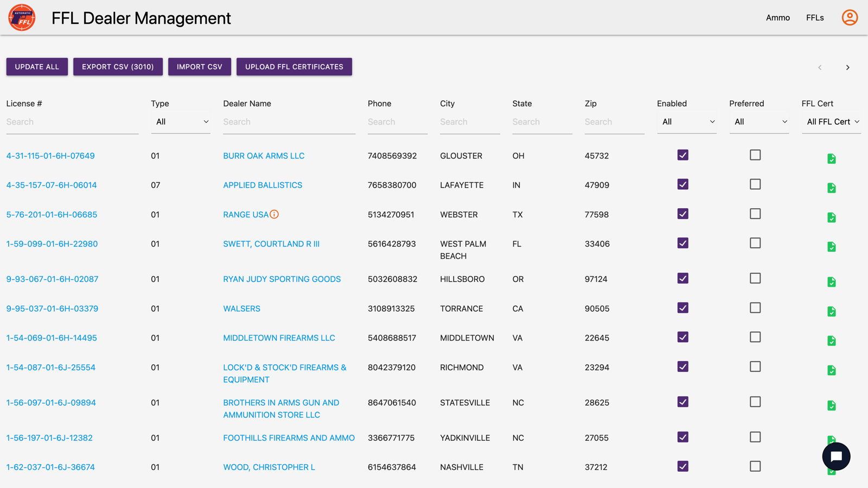Image resolution: width=868 pixels, height=488 pixels.
Task: Go to FFLs in top navigation
Action: (815, 18)
